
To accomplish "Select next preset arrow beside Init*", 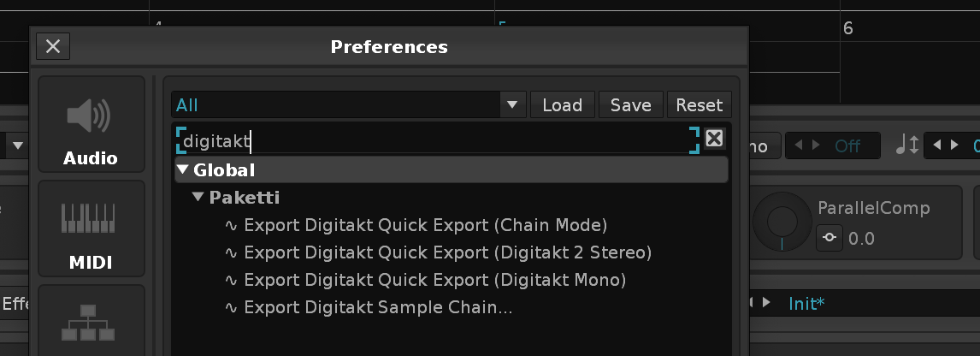I will [766, 303].
